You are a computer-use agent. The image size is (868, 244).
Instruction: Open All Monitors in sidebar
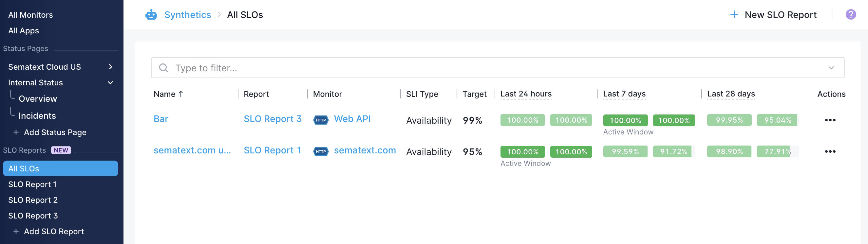click(31, 15)
